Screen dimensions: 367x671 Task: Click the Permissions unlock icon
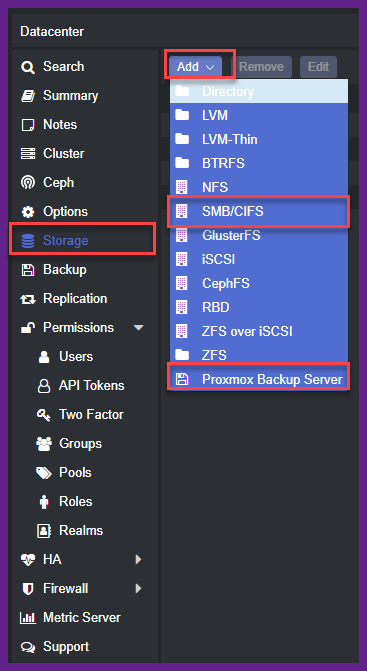[x=28, y=328]
